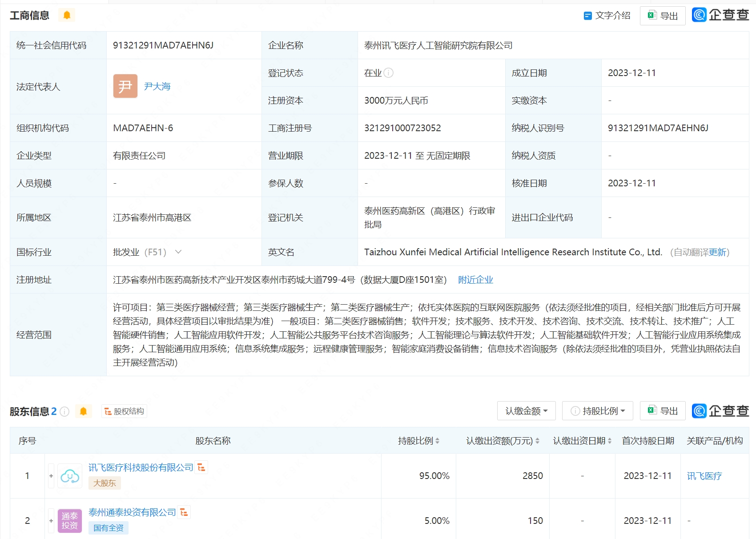Select the English name Taizhou Xunfei Medical text

(x=513, y=252)
